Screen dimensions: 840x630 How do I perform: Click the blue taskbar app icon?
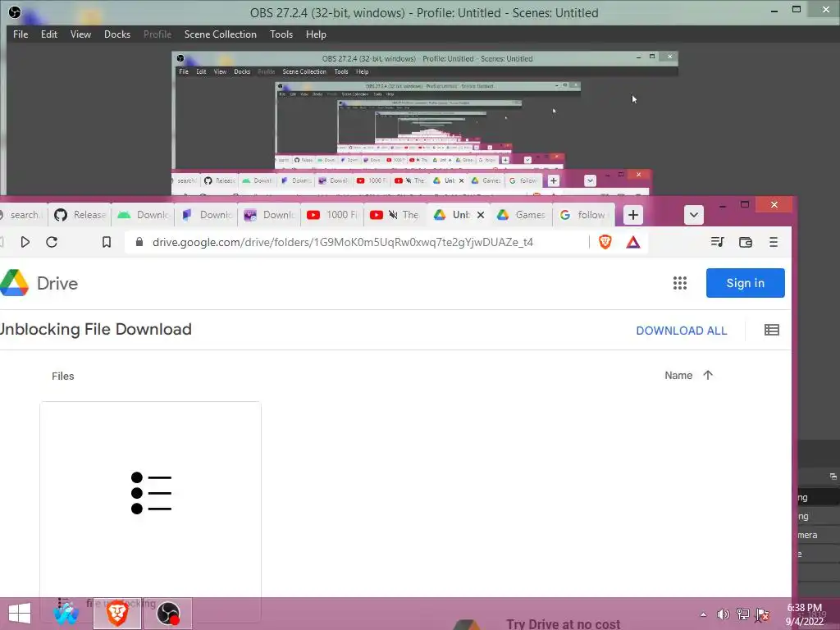pyautogui.click(x=66, y=614)
